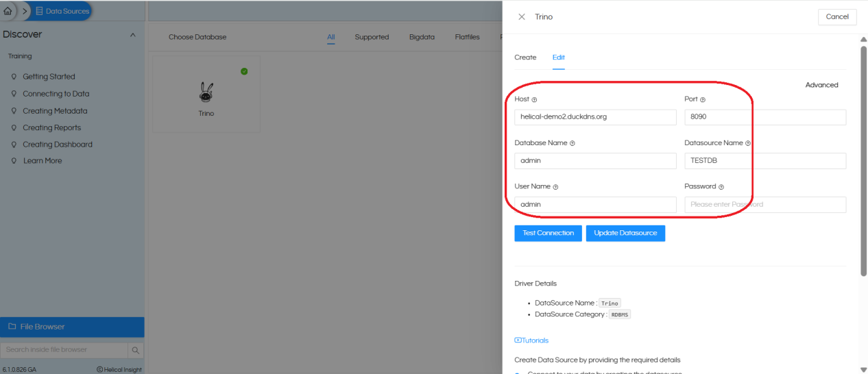
Task: Click the Password input field
Action: click(765, 205)
